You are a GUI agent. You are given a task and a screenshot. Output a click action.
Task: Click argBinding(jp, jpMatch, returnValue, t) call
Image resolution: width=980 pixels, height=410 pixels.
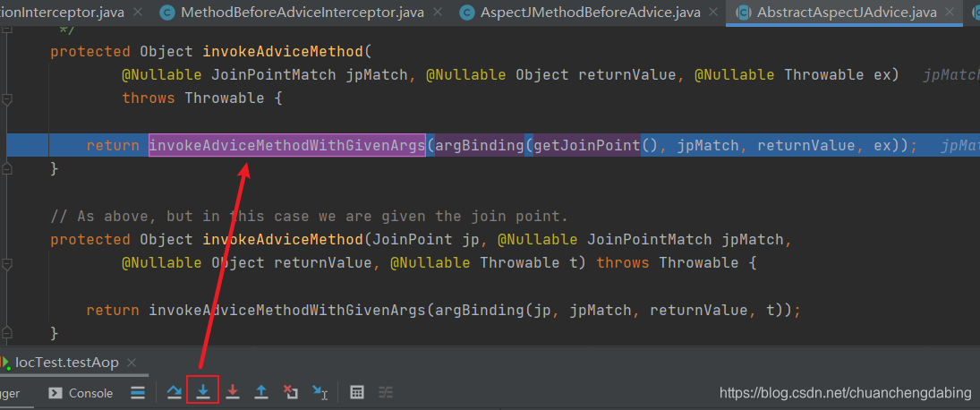coord(612,310)
